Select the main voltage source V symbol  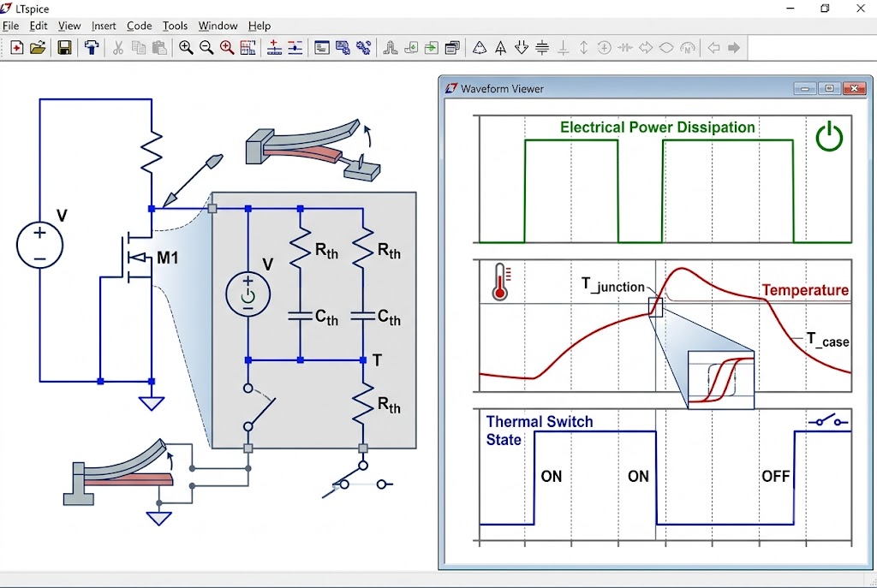tap(39, 245)
